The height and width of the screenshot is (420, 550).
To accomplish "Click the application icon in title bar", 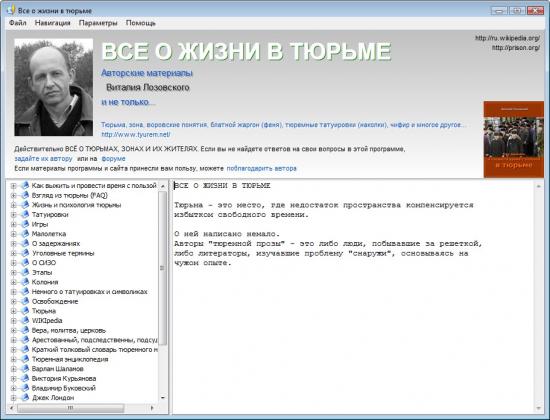I will (x=11, y=10).
